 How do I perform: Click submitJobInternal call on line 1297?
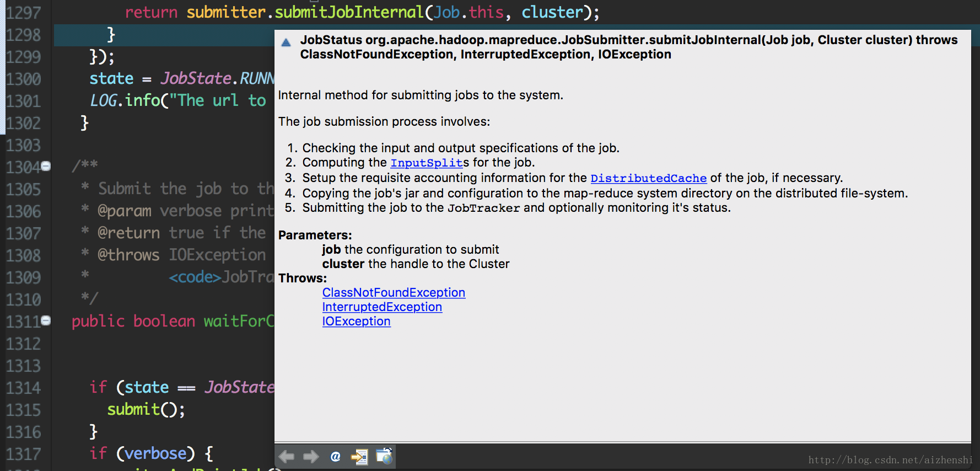click(349, 12)
